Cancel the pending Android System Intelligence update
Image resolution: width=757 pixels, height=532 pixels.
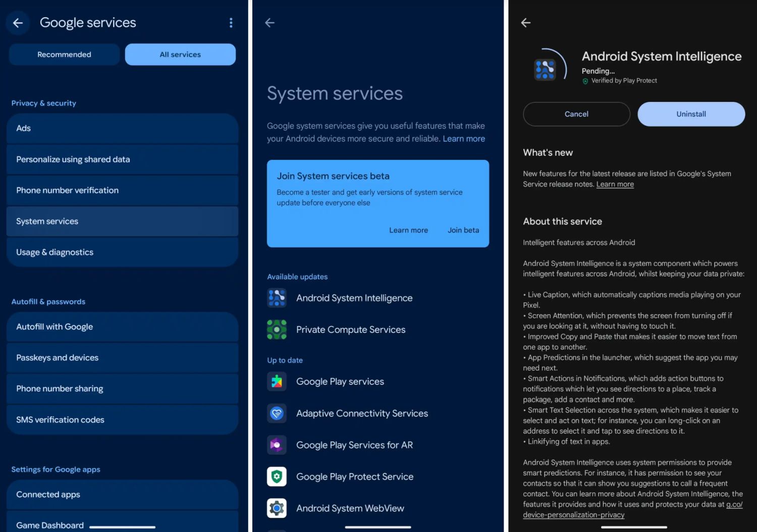(x=576, y=114)
